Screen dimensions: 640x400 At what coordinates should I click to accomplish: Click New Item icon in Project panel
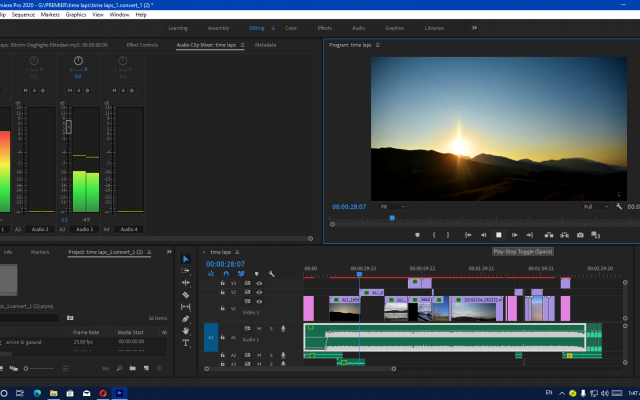[x=146, y=368]
